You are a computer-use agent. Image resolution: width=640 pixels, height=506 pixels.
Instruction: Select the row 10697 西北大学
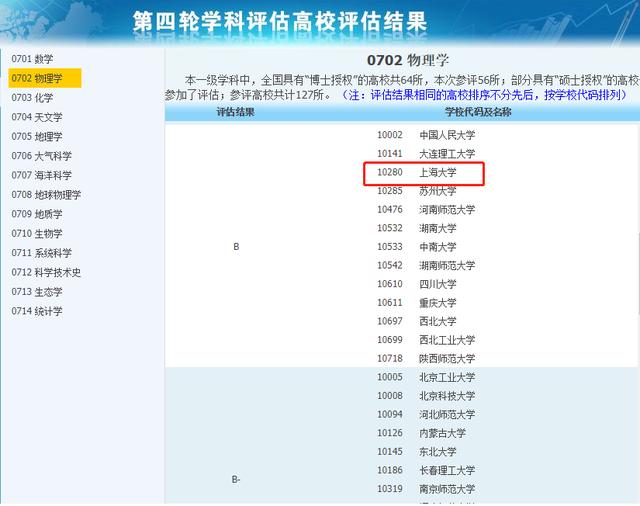tap(416, 321)
